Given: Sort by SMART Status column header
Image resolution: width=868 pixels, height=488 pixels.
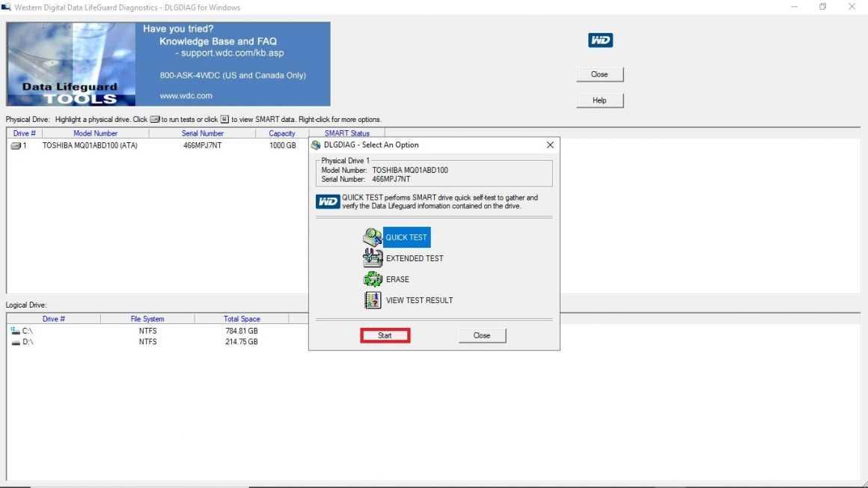Looking at the screenshot, I should pos(346,133).
